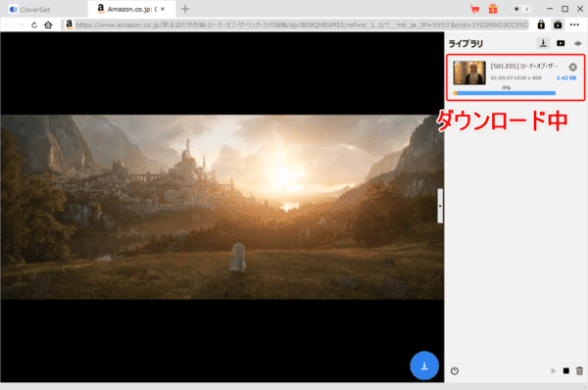Image resolution: width=588 pixels, height=390 pixels.
Task: Open the shopping cart purchase icon
Action: coord(475,9)
